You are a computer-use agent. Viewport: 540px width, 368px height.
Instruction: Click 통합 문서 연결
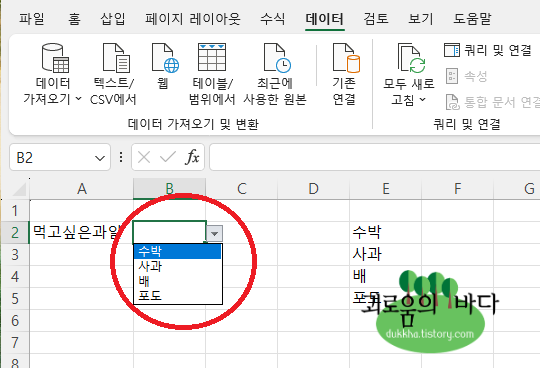tap(492, 102)
